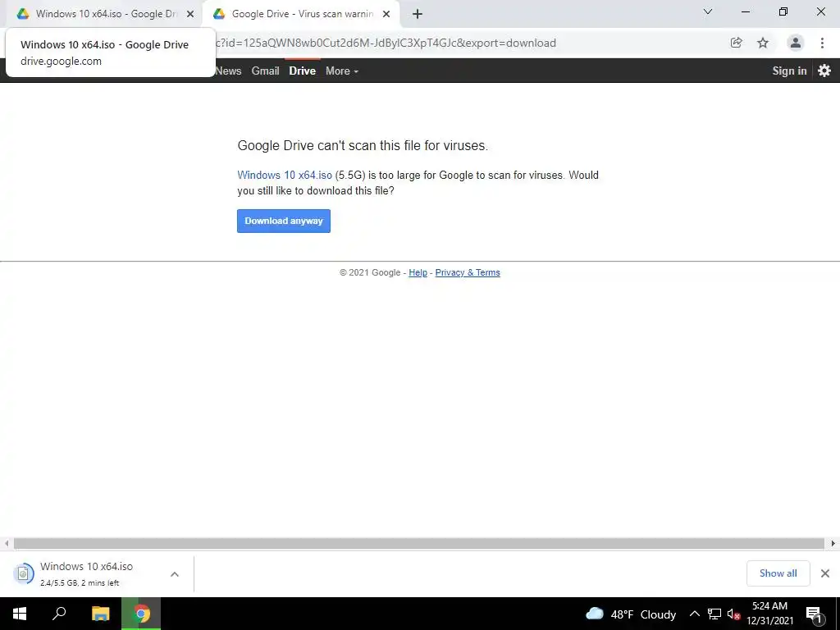Open the Chrome three-dot menu
Viewport: 840px width, 630px height.
click(822, 43)
